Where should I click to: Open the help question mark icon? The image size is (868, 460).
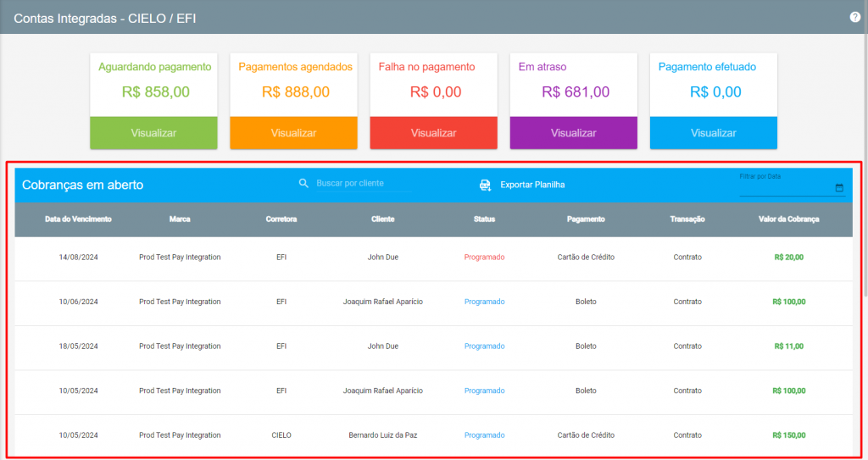[854, 17]
